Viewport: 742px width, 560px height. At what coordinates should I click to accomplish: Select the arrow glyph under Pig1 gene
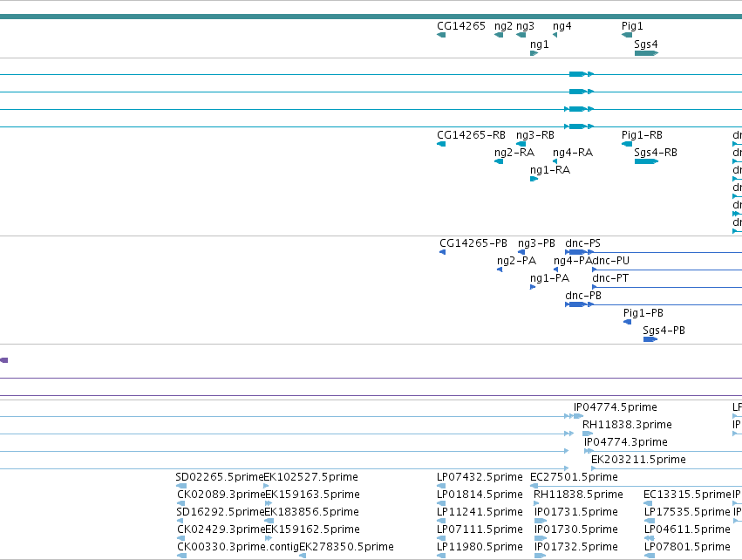tap(627, 35)
